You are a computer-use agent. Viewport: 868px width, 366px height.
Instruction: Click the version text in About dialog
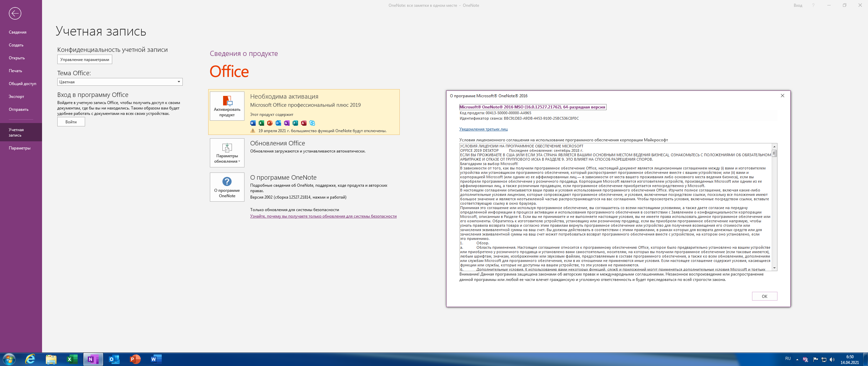532,107
